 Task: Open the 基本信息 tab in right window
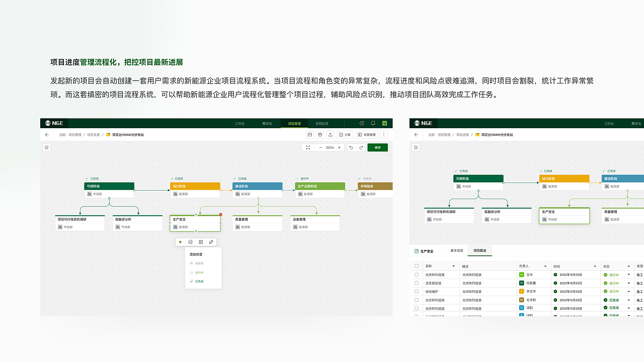pos(457,250)
